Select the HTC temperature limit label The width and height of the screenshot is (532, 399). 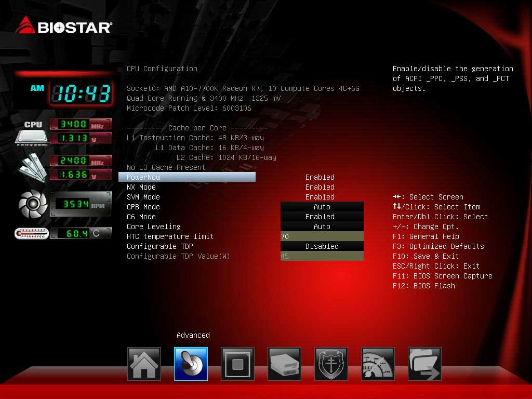(170, 236)
